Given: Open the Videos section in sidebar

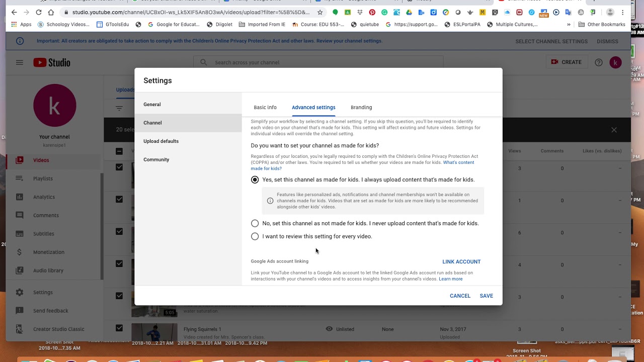Looking at the screenshot, I should click(41, 160).
